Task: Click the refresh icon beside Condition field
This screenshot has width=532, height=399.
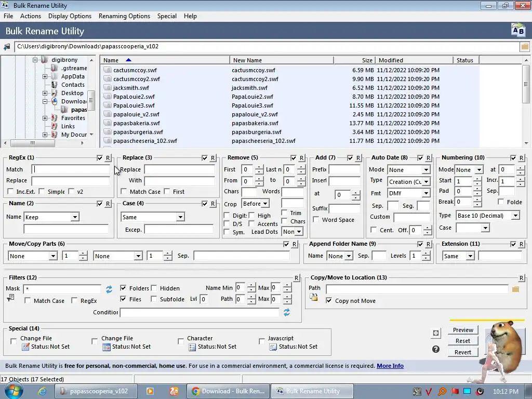Action: click(287, 312)
